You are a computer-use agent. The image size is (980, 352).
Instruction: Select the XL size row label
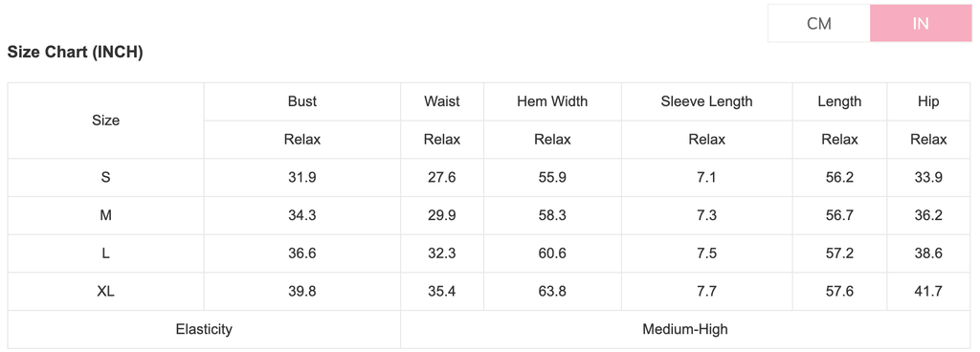tap(105, 292)
